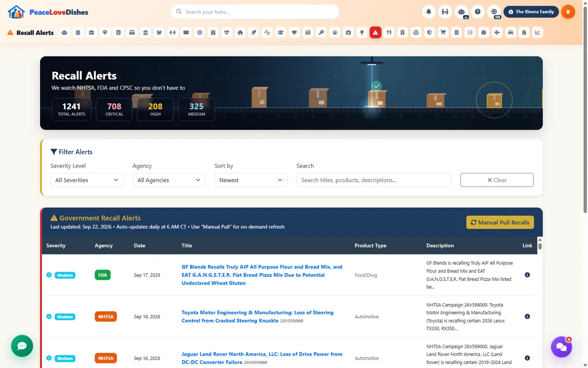Open the bank building hub icon
This screenshot has width=588, height=368.
coord(146,33)
